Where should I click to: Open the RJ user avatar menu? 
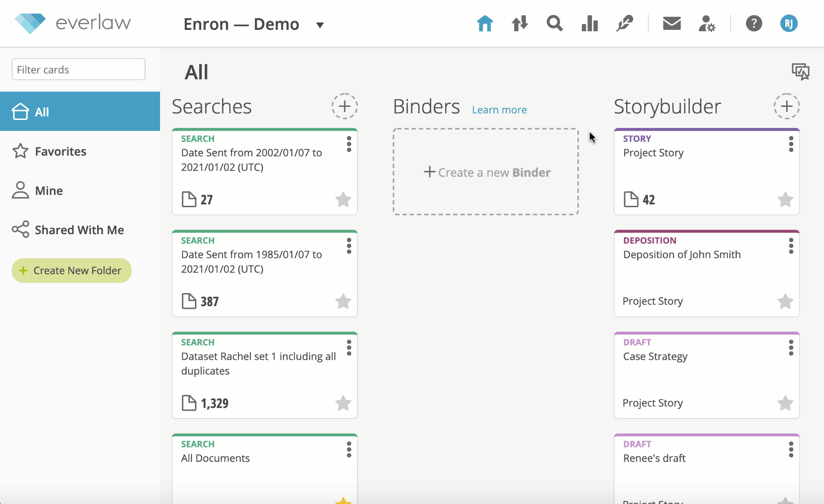[789, 23]
